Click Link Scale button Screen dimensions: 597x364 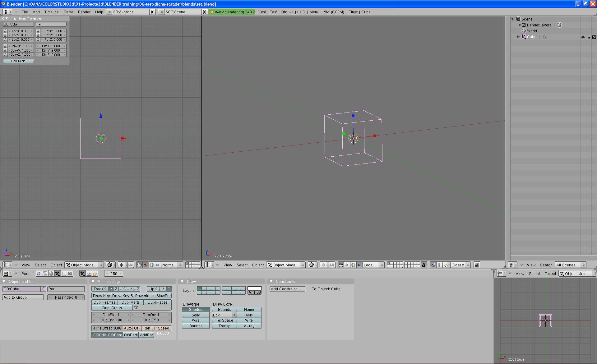18,61
